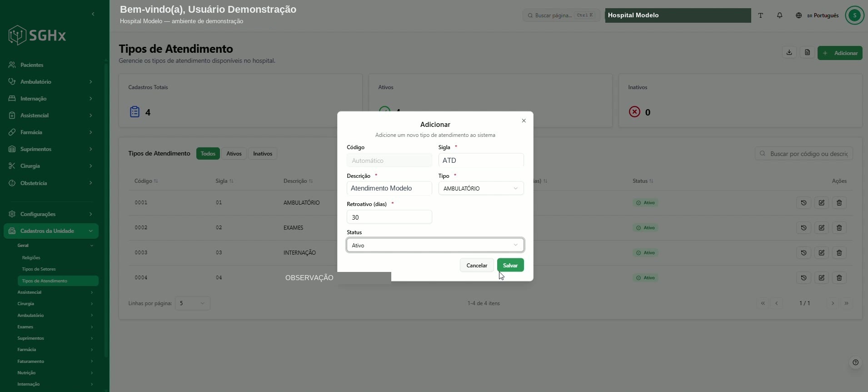Click the Hospital Modelo selector field
Viewport: 868px width, 392px height.
click(678, 15)
